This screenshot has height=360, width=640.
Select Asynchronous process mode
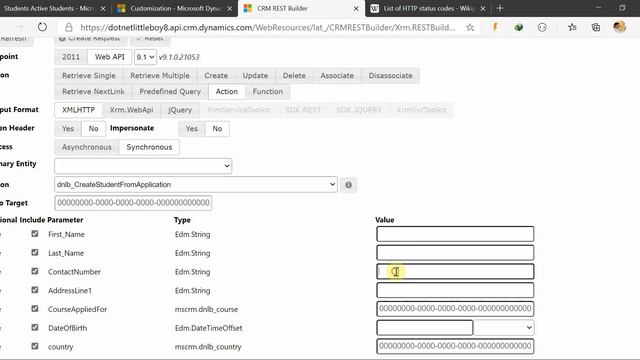tap(87, 147)
